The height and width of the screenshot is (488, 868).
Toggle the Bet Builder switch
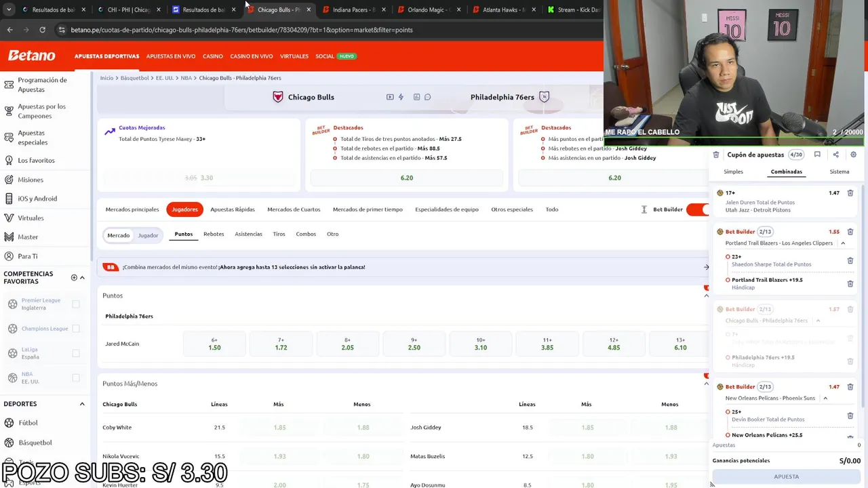point(697,209)
